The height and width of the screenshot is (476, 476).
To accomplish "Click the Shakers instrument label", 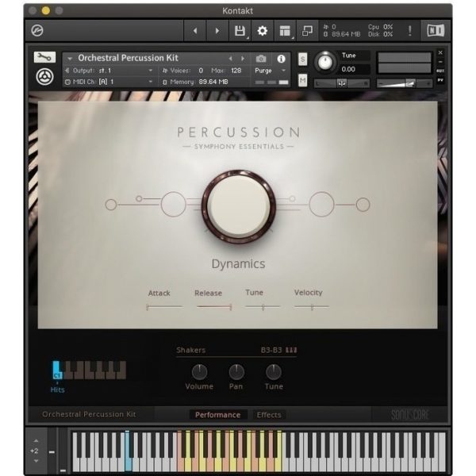I will pyautogui.click(x=191, y=350).
